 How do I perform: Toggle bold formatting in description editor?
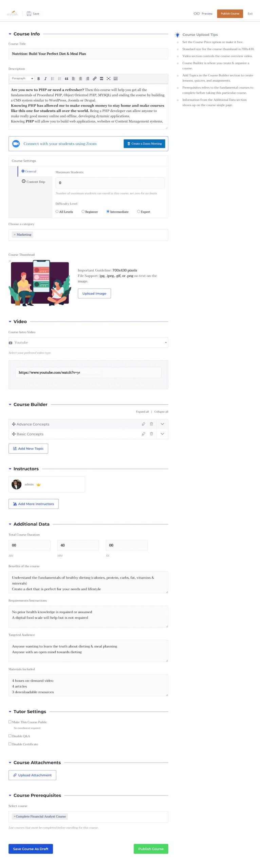(x=38, y=79)
